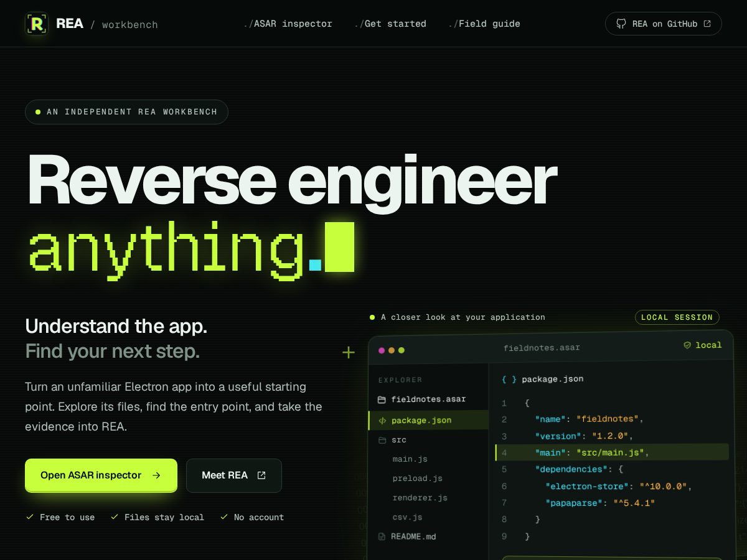Click the shield icon next to local

tap(687, 345)
